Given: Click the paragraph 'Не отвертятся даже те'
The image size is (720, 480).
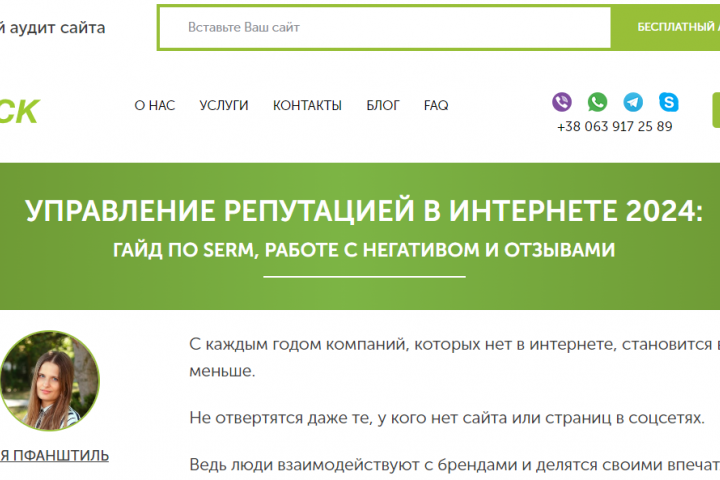Looking at the screenshot, I should pos(447,418).
